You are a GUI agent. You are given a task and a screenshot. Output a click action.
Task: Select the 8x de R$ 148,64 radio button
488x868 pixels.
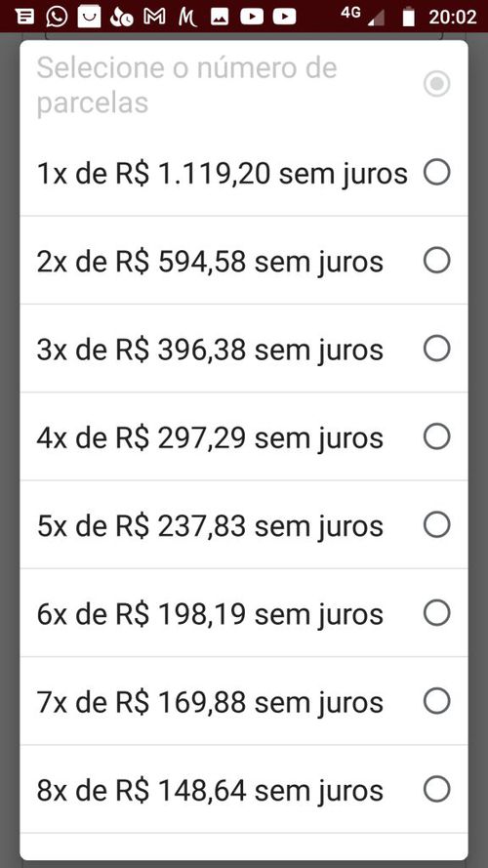[437, 789]
